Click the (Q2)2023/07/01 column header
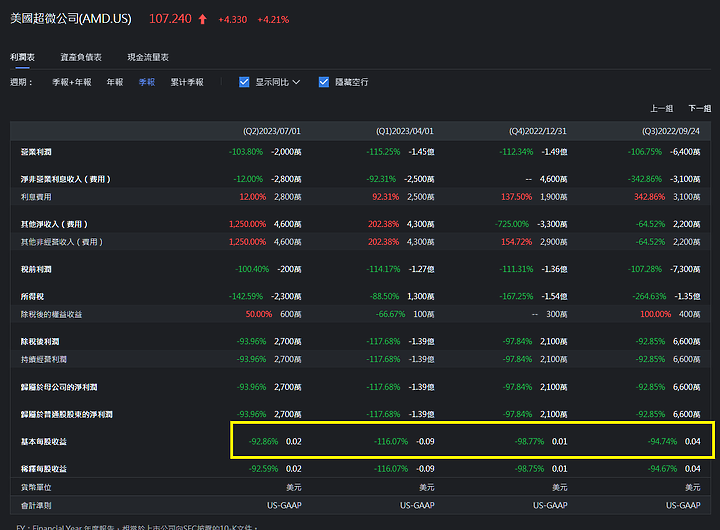 point(272,131)
